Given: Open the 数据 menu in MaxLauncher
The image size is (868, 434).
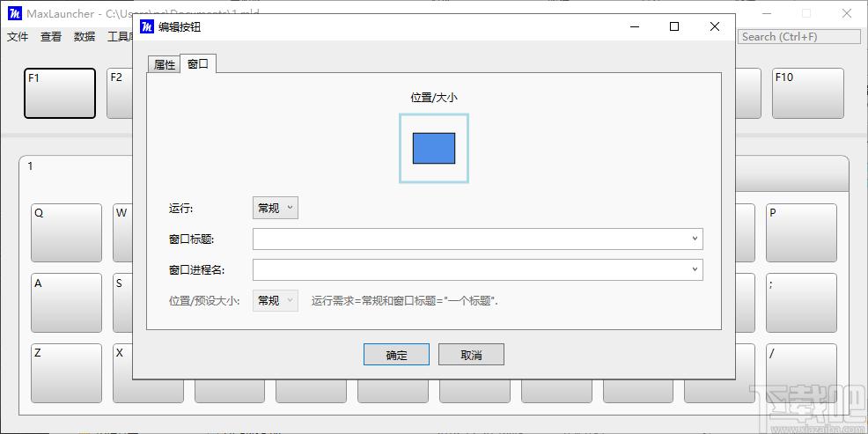Looking at the screenshot, I should [x=85, y=37].
